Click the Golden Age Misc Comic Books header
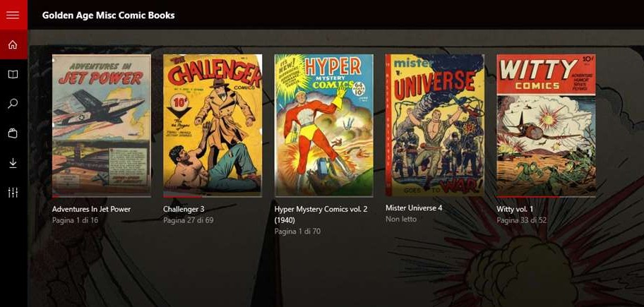 pyautogui.click(x=109, y=16)
